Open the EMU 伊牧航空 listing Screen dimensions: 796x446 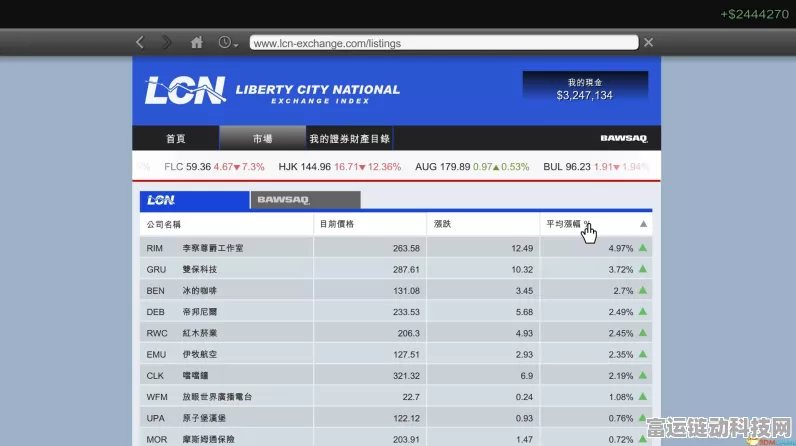click(396, 355)
